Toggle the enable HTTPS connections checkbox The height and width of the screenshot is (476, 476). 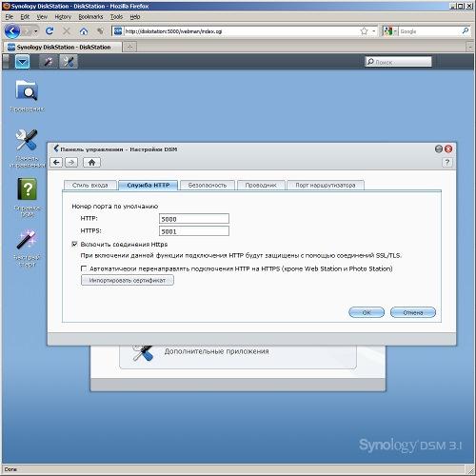click(75, 244)
